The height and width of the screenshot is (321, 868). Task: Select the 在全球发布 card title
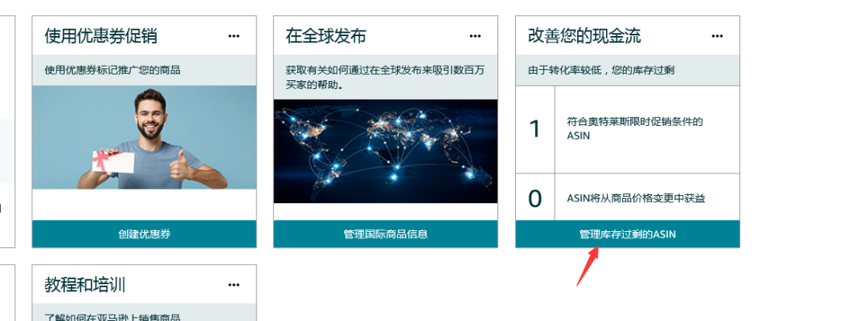(325, 36)
